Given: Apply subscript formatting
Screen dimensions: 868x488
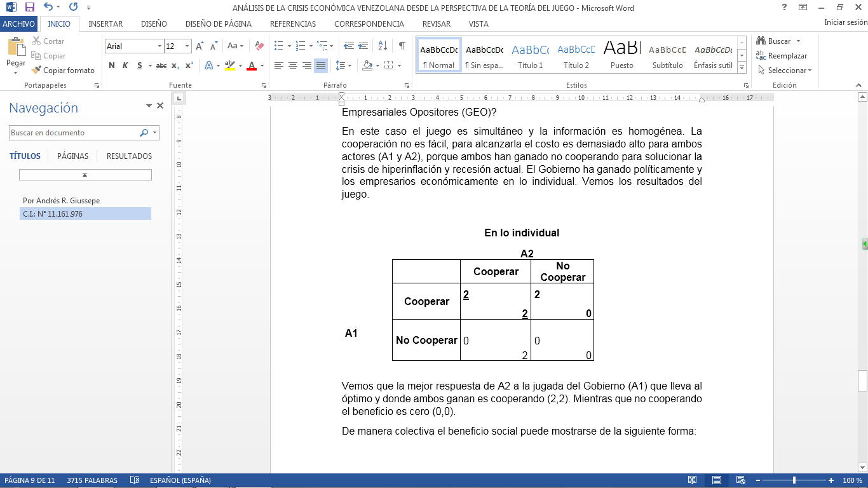Looking at the screenshot, I should [x=175, y=65].
